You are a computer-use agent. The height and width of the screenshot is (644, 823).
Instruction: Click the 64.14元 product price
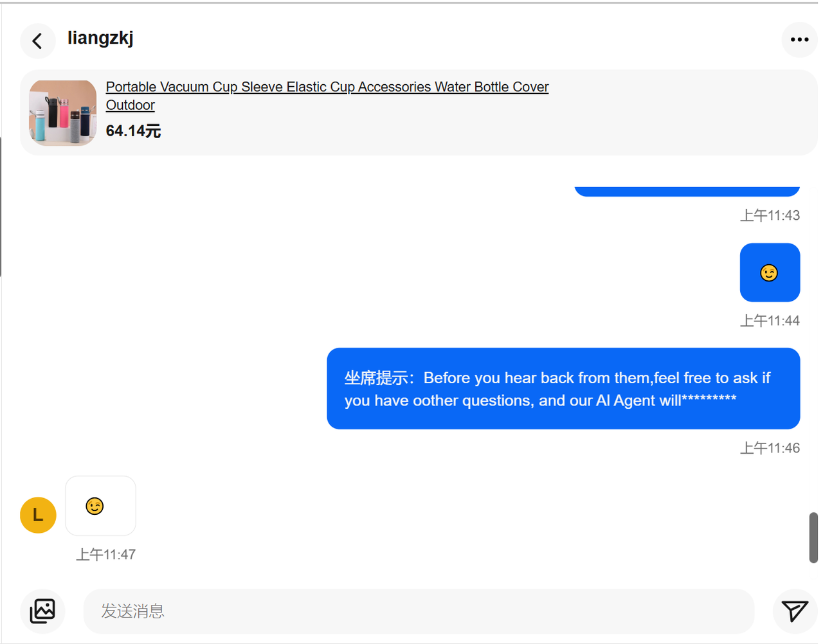pos(133,131)
